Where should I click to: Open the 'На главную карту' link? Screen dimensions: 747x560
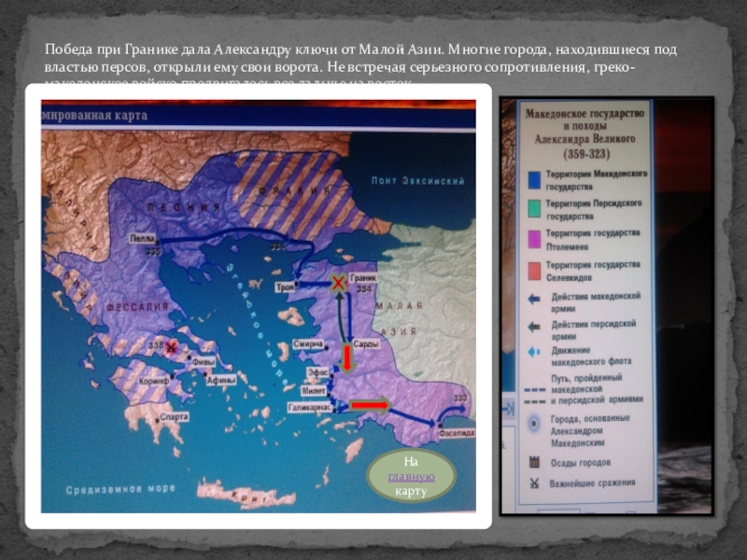click(411, 476)
